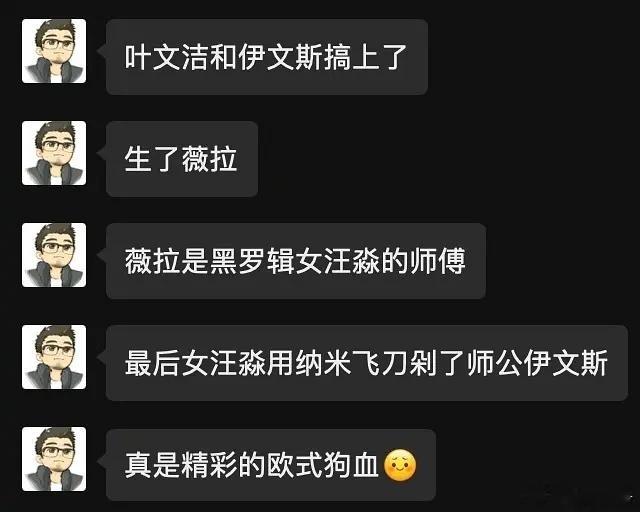
Task: Select the 真是精彩的欧式狗血 message bubble
Action: click(271, 465)
